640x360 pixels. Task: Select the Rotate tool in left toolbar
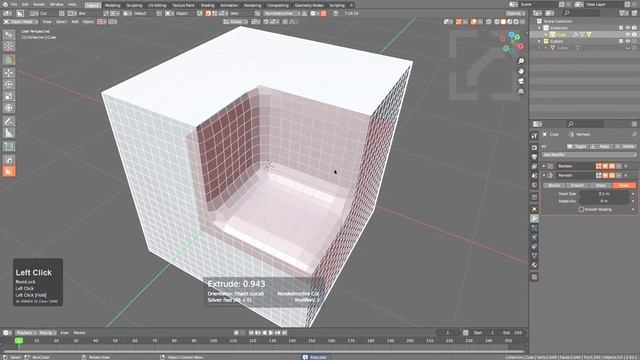tap(9, 84)
